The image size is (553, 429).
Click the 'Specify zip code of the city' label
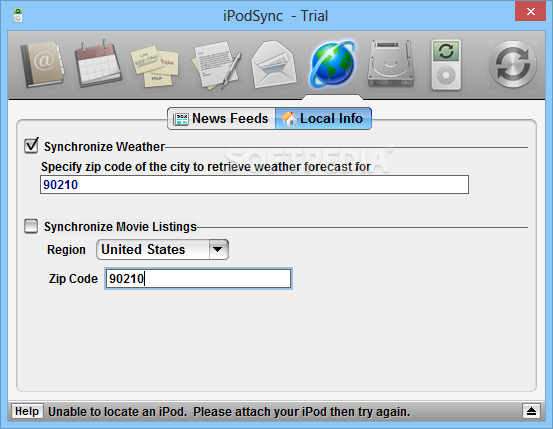click(206, 167)
